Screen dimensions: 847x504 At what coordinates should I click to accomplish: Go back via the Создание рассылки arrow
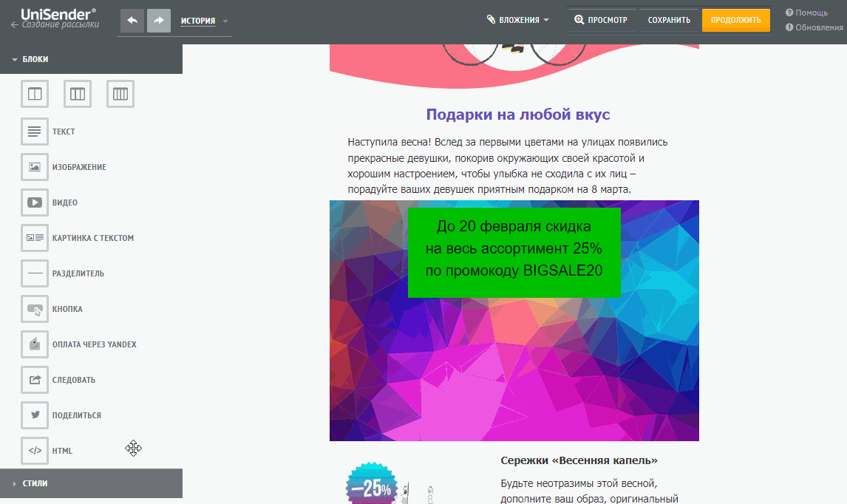15,25
